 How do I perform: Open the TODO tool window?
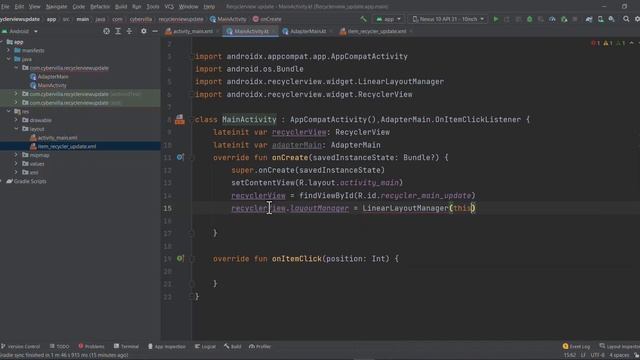(60, 346)
